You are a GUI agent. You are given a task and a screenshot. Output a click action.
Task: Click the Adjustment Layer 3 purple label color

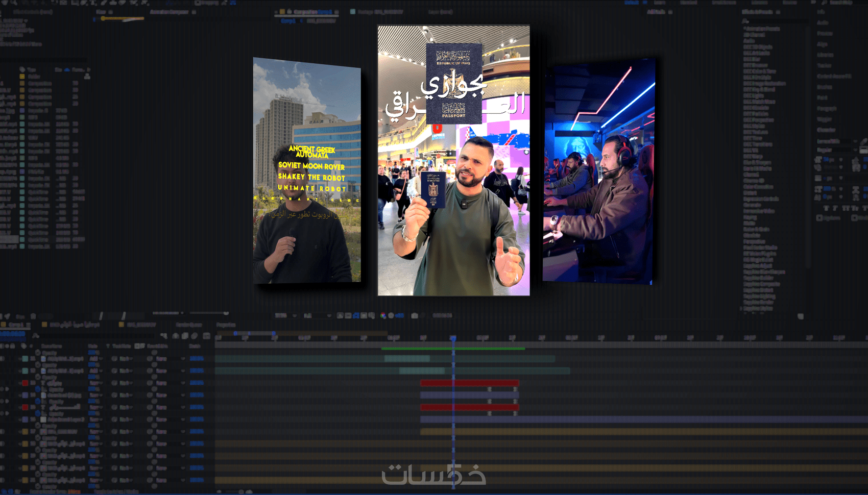25,419
